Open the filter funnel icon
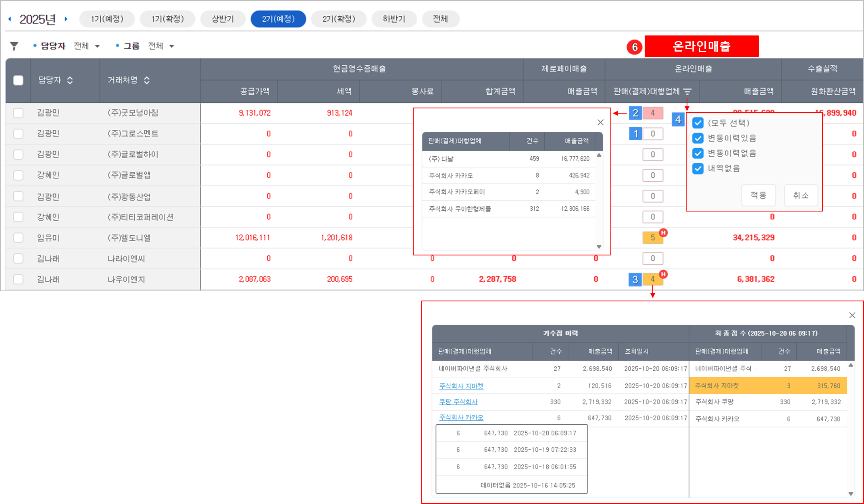The width and height of the screenshot is (864, 504). click(x=14, y=46)
